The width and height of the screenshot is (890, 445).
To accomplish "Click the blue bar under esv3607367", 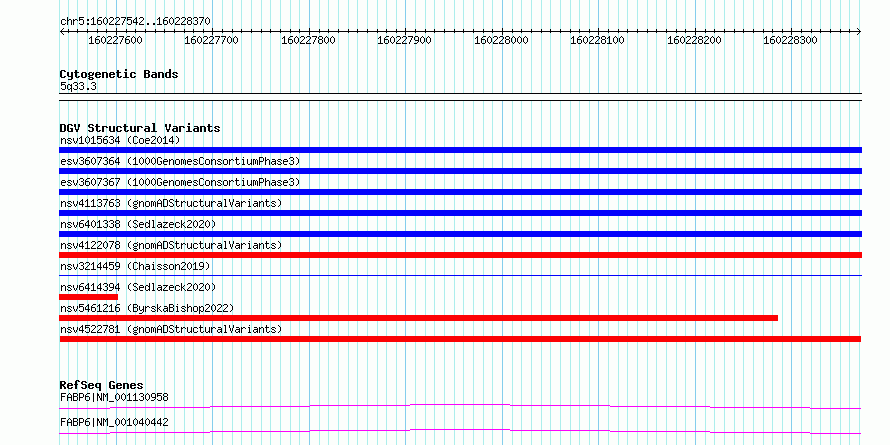I will [460, 192].
